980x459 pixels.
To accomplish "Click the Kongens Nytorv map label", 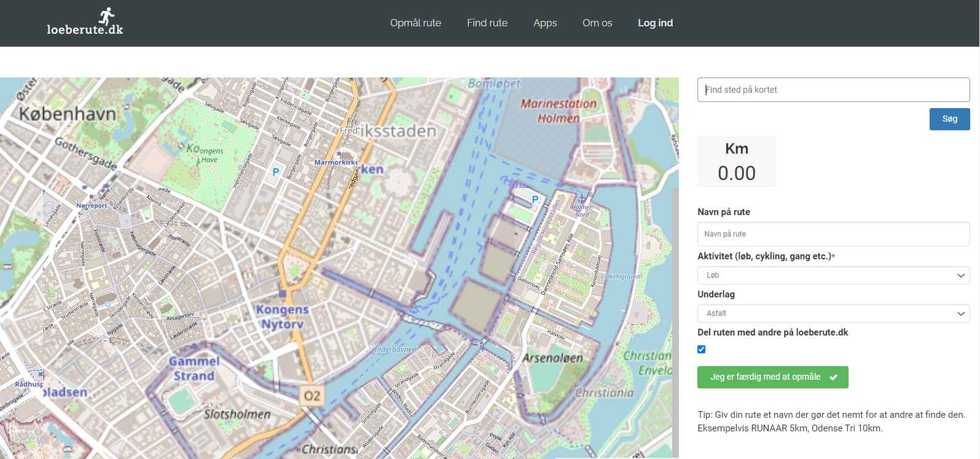I will pos(283,316).
